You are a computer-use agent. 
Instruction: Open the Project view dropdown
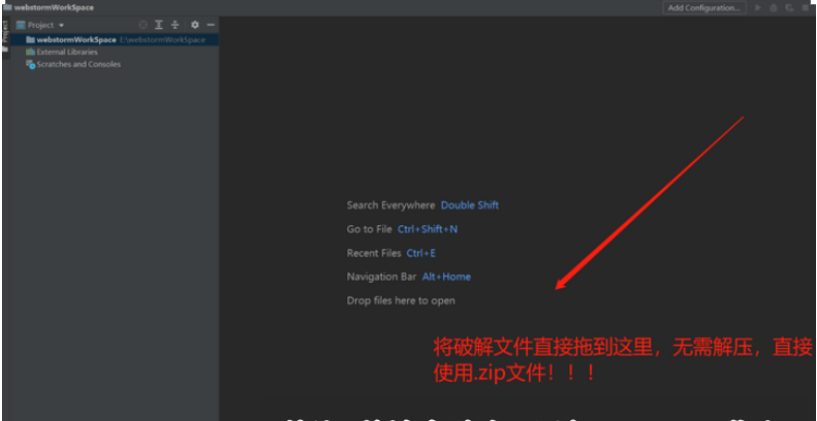click(x=40, y=25)
